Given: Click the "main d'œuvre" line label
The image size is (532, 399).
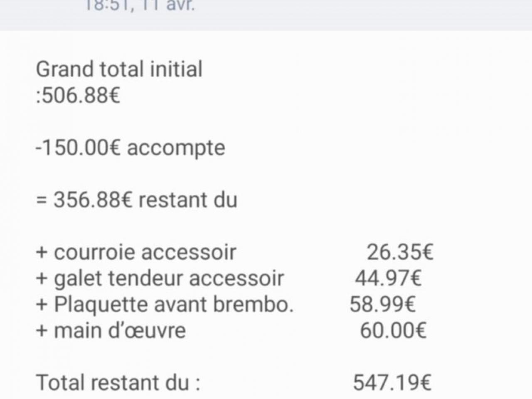Looking at the screenshot, I should pyautogui.click(x=120, y=331).
